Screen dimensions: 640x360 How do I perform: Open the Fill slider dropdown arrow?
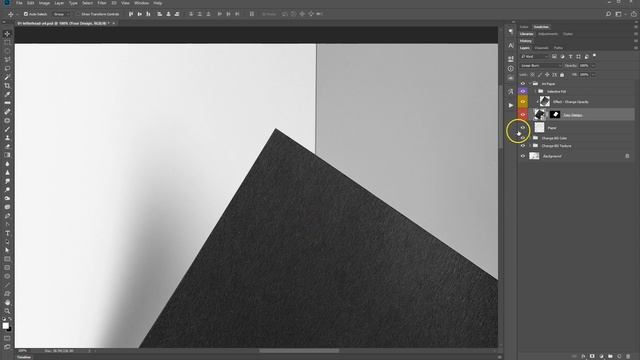[593, 75]
